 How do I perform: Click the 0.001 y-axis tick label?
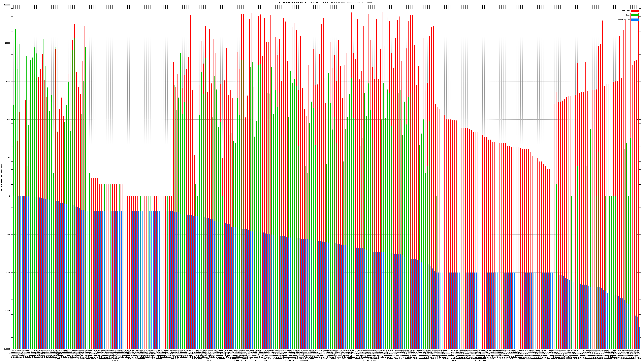(8, 311)
